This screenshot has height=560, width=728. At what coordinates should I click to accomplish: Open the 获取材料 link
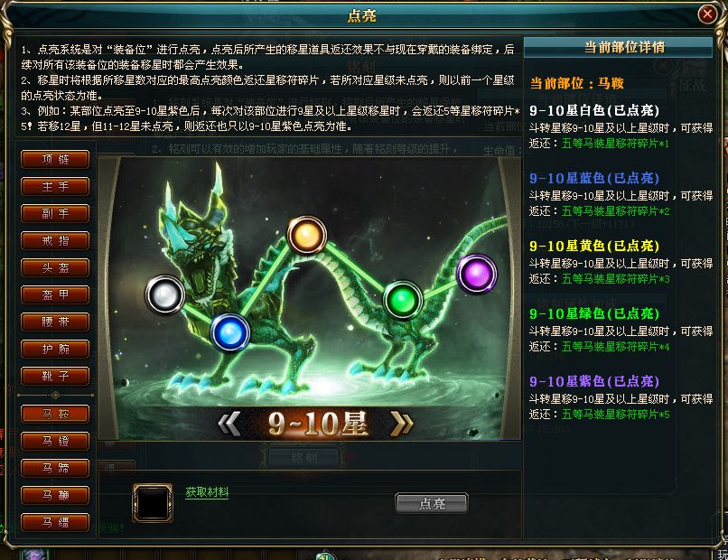tap(207, 491)
